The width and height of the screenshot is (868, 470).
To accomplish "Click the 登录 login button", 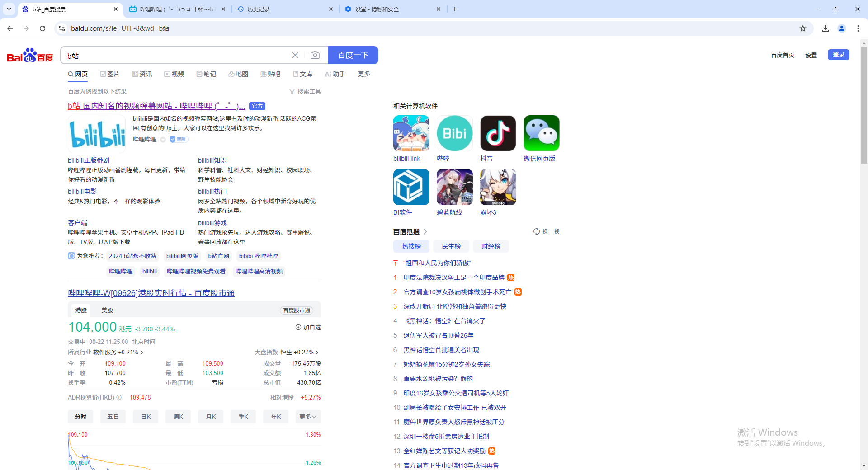I will click(x=839, y=55).
